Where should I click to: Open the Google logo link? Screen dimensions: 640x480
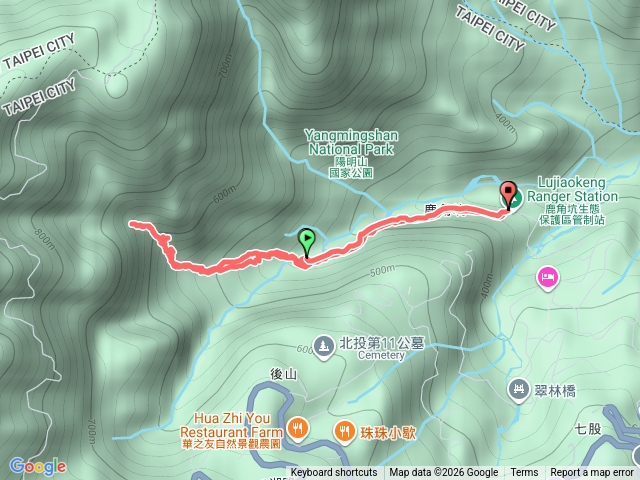(38, 466)
